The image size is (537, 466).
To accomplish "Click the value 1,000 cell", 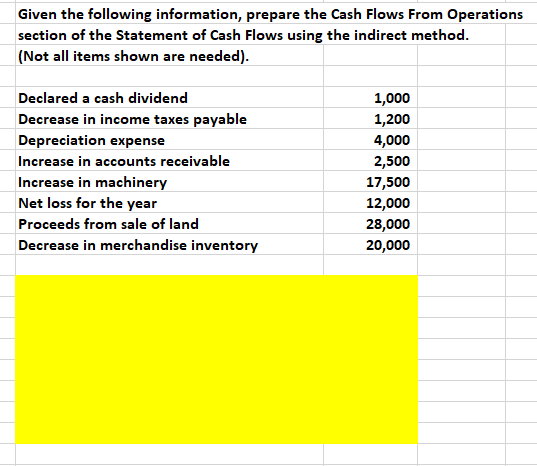I will pos(370,98).
